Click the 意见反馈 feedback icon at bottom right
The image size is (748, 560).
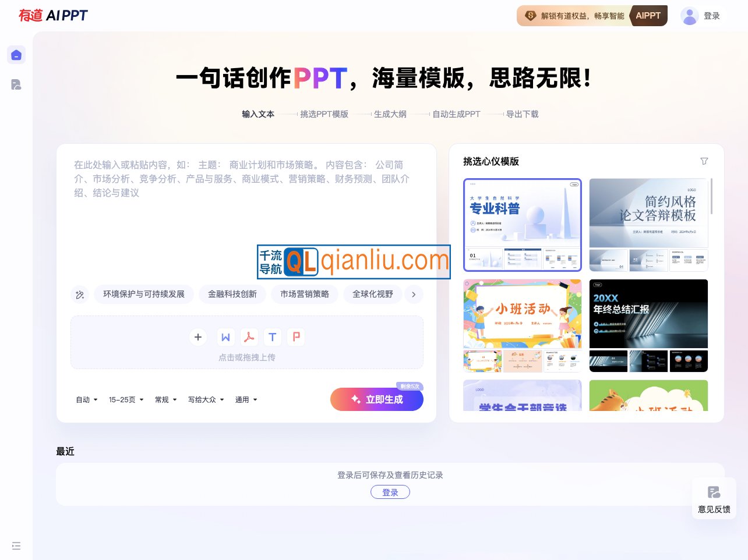point(714,492)
